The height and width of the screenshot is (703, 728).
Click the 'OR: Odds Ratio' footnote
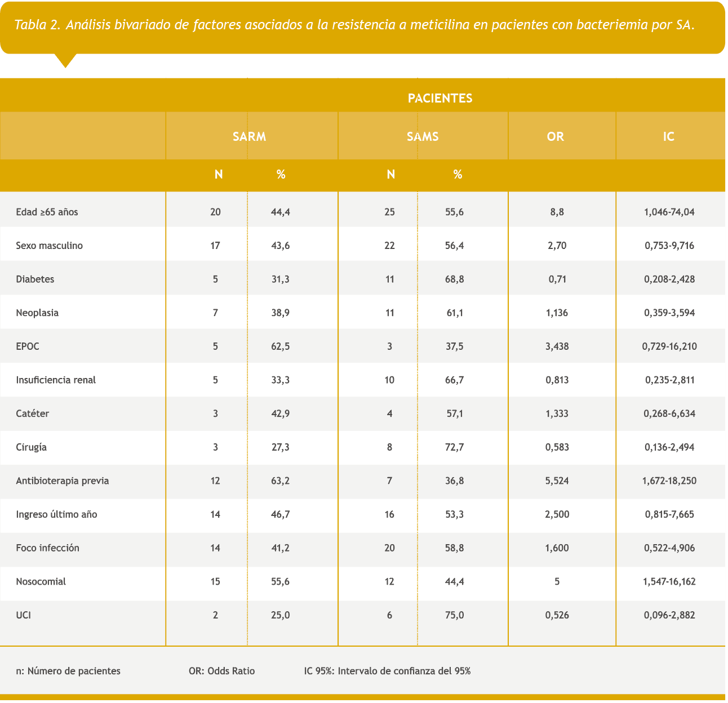pos(221,671)
